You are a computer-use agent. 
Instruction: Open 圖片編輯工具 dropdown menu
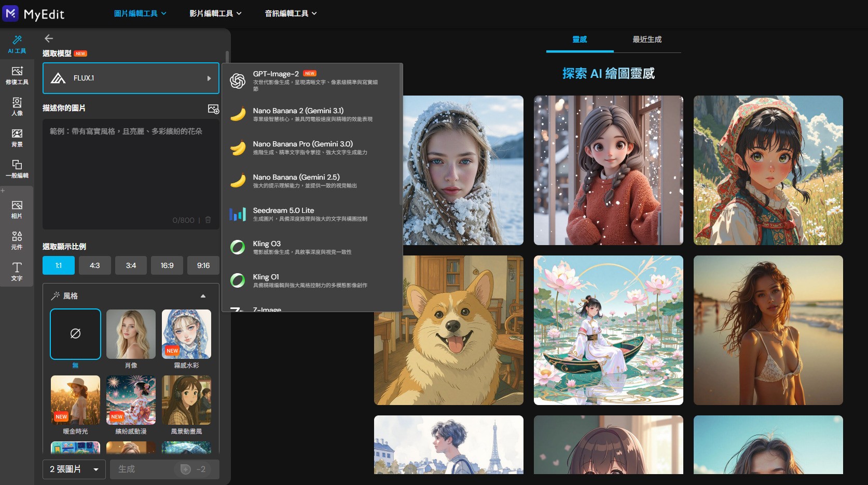click(x=140, y=14)
